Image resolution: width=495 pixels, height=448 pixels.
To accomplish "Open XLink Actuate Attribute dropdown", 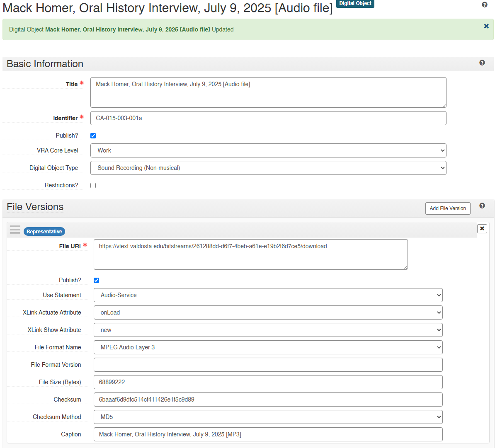I will (x=268, y=312).
